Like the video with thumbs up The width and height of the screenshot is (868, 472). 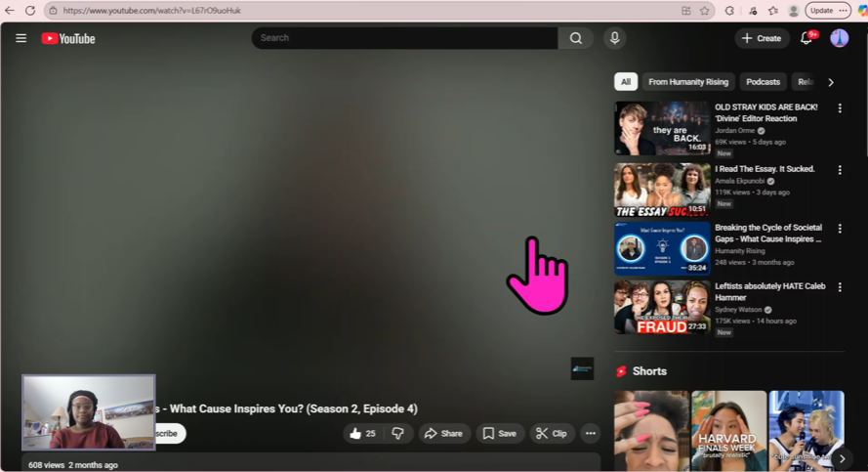(x=362, y=433)
